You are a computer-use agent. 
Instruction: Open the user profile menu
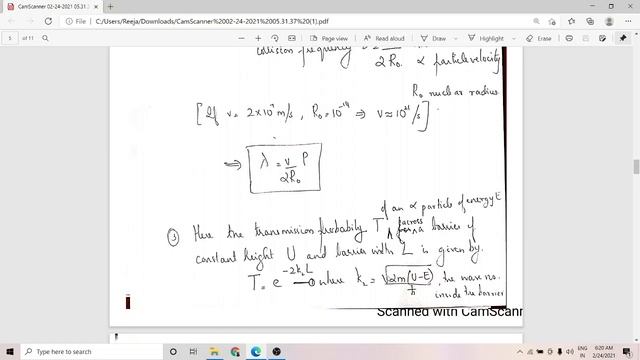click(x=609, y=21)
